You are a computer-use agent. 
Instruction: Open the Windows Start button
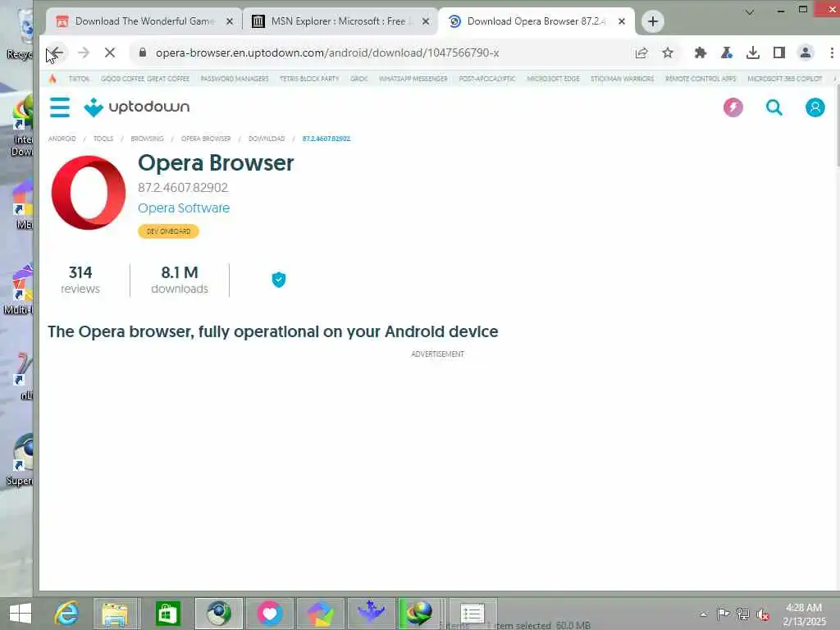coord(21,614)
